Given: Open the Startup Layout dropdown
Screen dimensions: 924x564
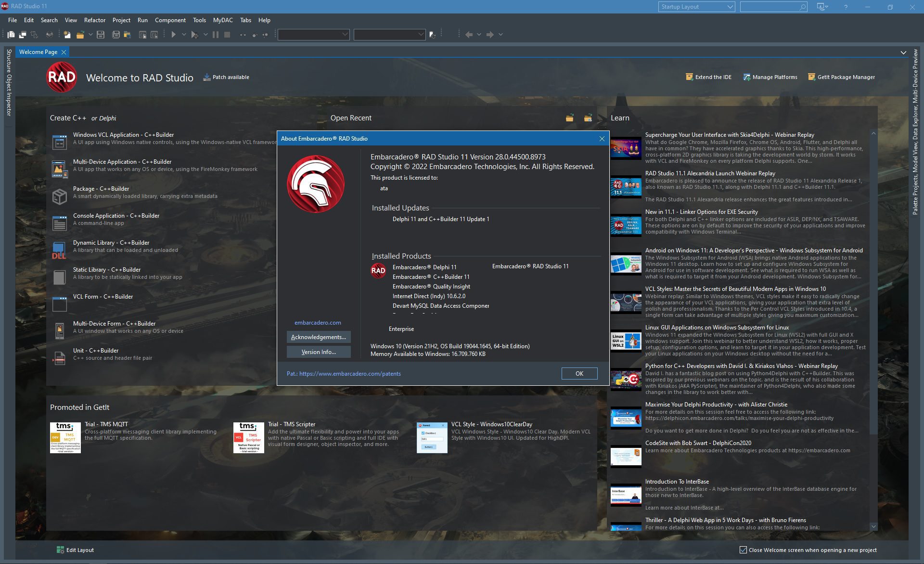Looking at the screenshot, I should (696, 7).
